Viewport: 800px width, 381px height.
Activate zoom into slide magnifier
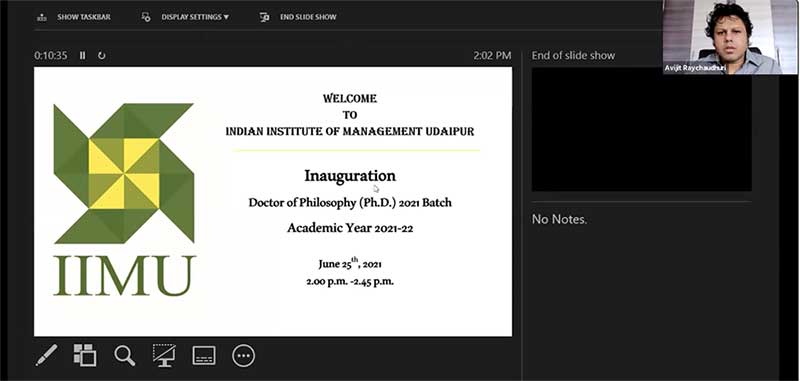124,355
